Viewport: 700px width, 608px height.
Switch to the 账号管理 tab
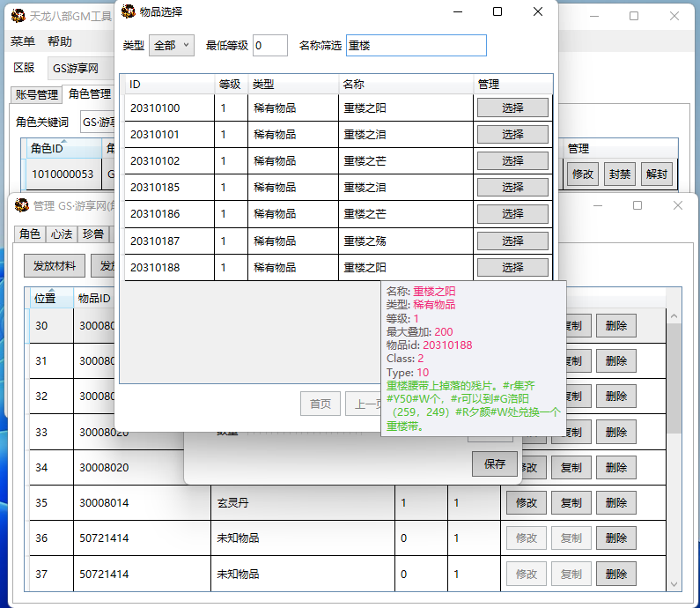37,94
